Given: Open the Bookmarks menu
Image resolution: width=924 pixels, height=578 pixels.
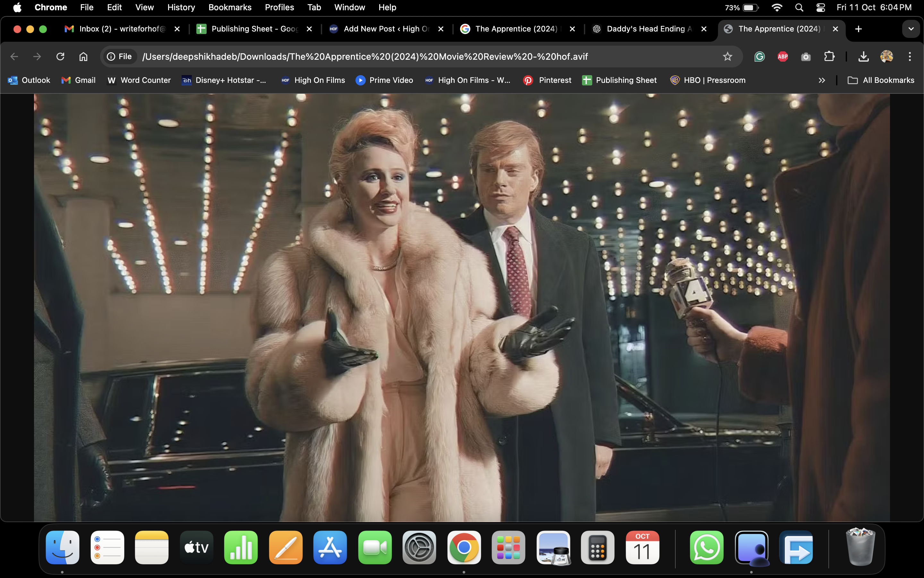Looking at the screenshot, I should 230,8.
